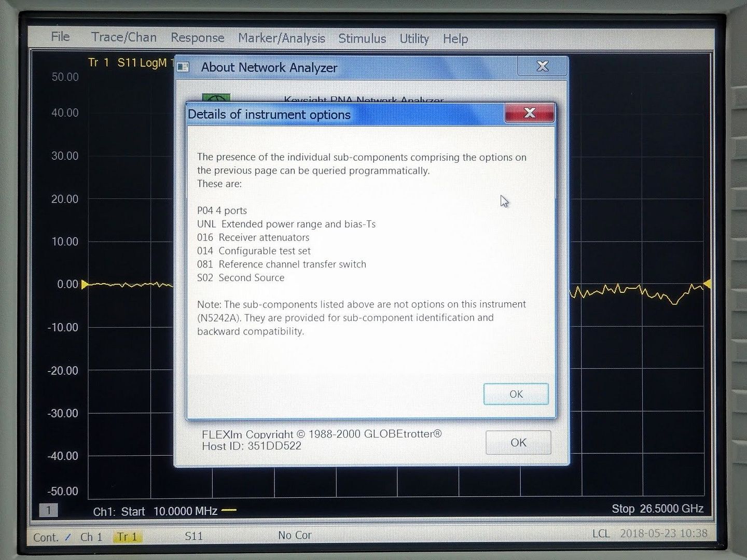Open the Trace/Chan menu

[124, 37]
